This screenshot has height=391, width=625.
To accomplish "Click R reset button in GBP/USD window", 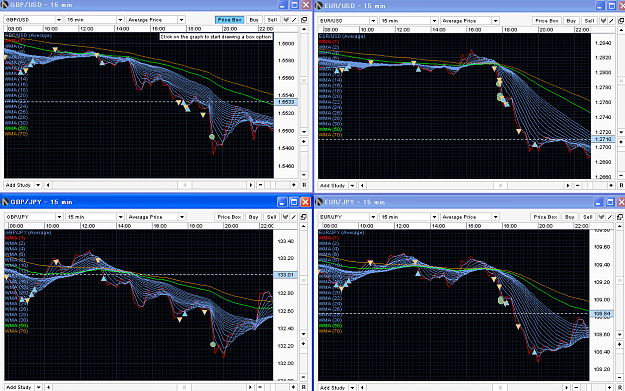I will click(304, 185).
